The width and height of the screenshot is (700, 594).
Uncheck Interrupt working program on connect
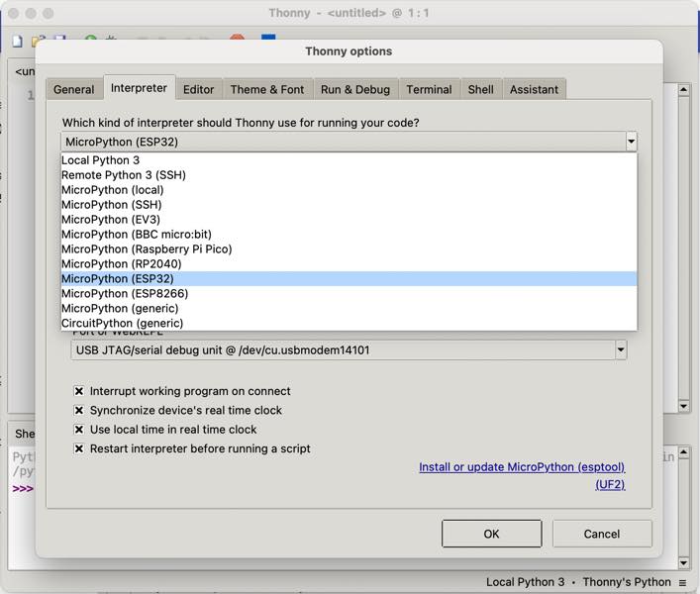click(x=79, y=391)
